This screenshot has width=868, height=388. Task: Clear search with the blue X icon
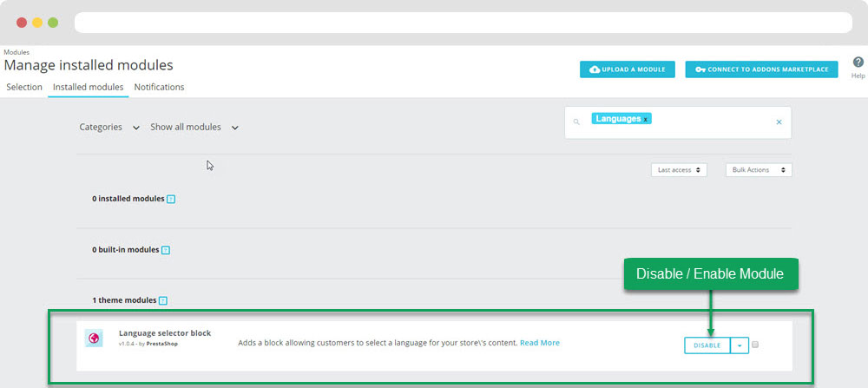(779, 122)
